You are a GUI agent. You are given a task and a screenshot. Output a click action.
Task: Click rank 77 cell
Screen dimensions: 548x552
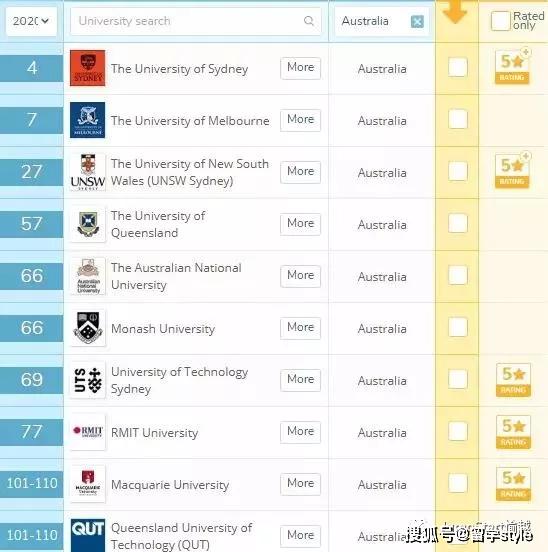[32, 432]
